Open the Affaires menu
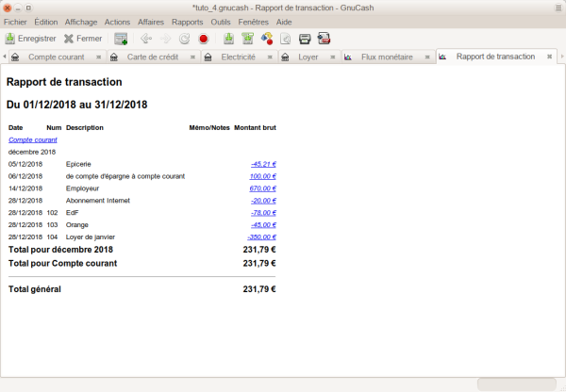Screen dimensions: 566x392 [x=150, y=21]
